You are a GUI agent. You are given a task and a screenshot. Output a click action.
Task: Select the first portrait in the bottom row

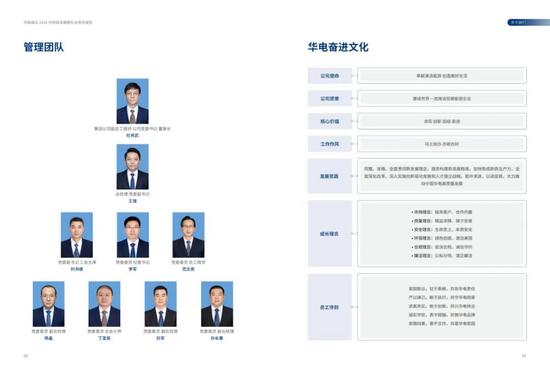tap(48, 304)
